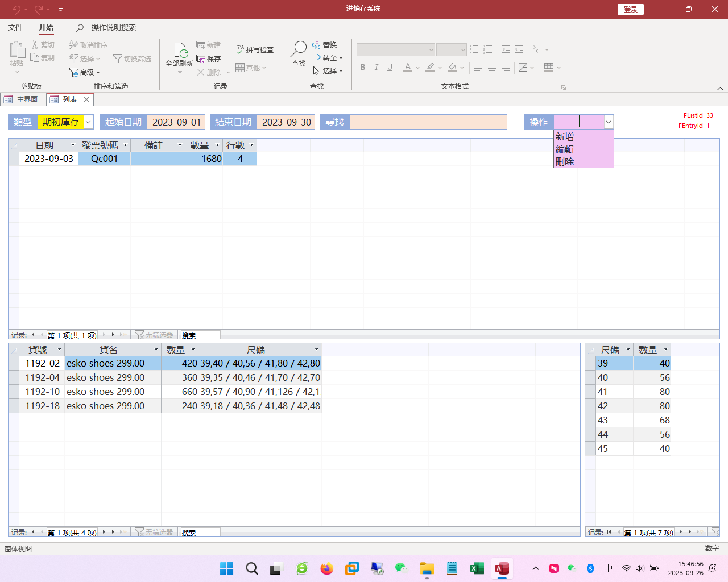Click the Save record (保存) icon
Screen dimensions: 728x582
click(201, 59)
